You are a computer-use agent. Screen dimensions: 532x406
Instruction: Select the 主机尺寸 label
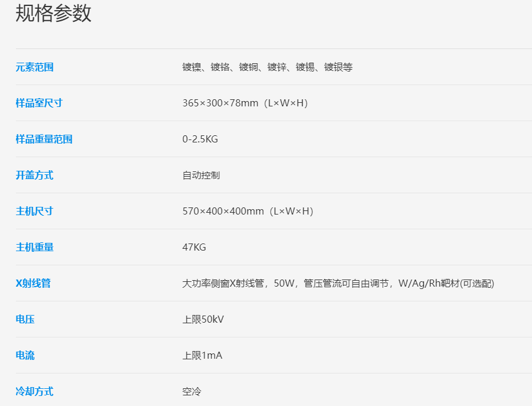(x=34, y=212)
